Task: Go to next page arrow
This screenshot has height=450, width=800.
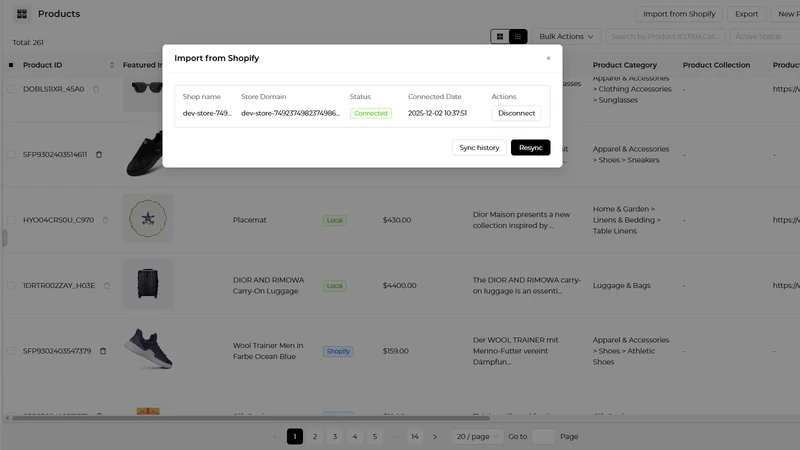Action: pyautogui.click(x=435, y=437)
